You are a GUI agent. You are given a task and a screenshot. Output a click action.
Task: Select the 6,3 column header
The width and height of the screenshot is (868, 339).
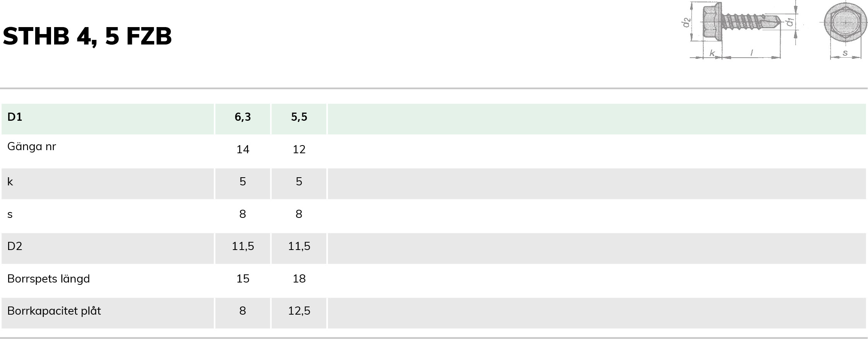(x=243, y=119)
